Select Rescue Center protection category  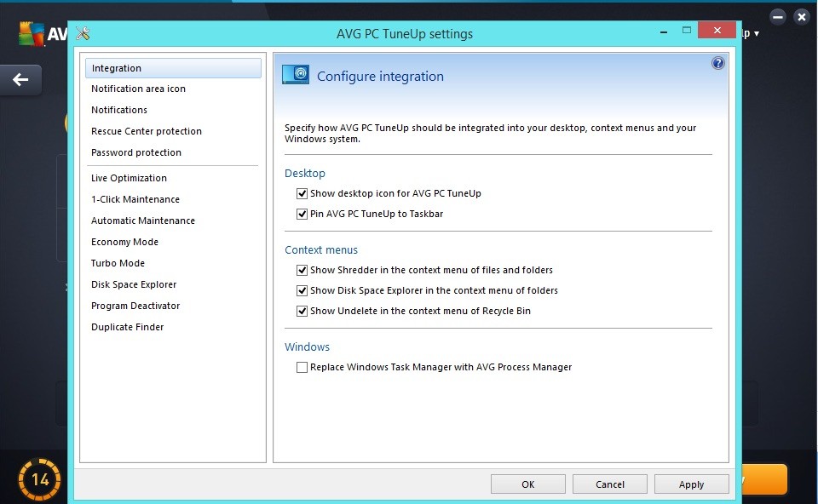click(x=146, y=131)
